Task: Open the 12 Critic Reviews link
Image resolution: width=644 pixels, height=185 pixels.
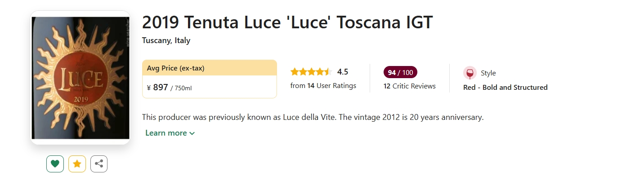Action: pos(409,86)
